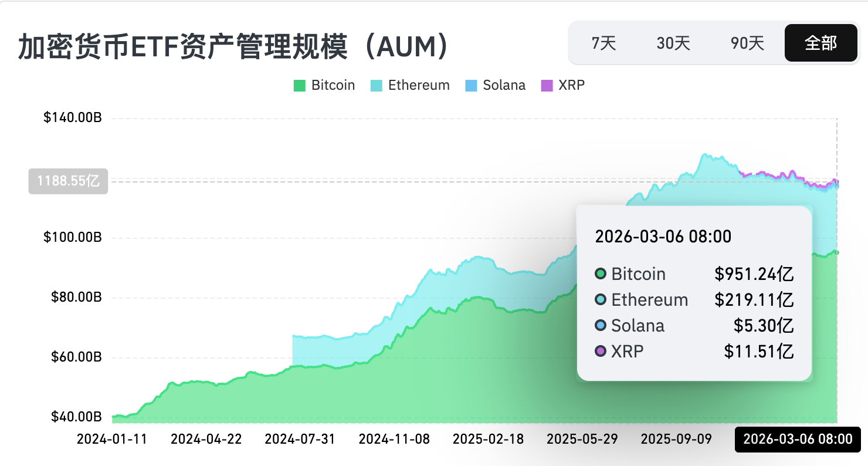Click the Ethereum dot in the tooltip
Screen dimensions: 868x466
600,299
